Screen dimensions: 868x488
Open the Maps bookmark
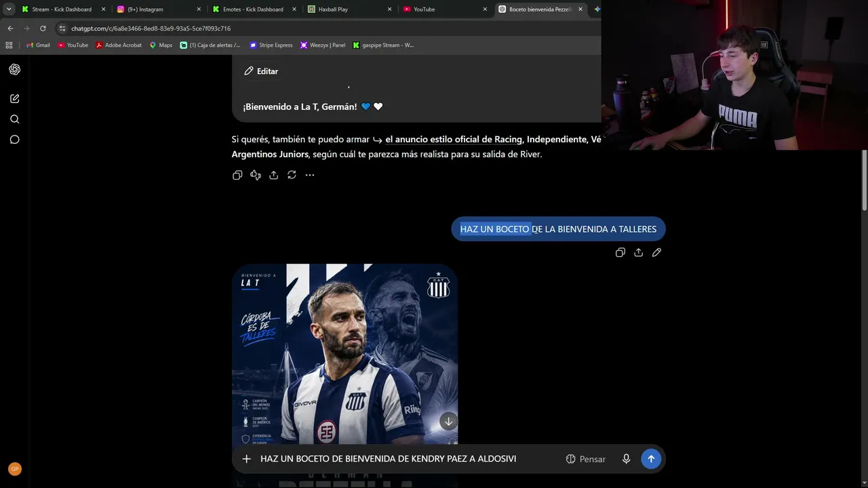(161, 45)
